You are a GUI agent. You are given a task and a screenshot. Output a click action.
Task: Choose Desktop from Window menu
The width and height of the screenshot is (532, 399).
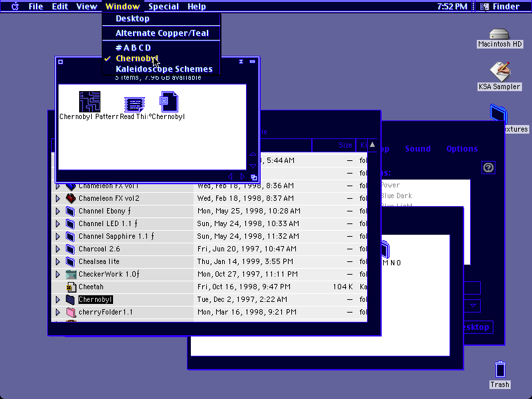[x=161, y=19]
